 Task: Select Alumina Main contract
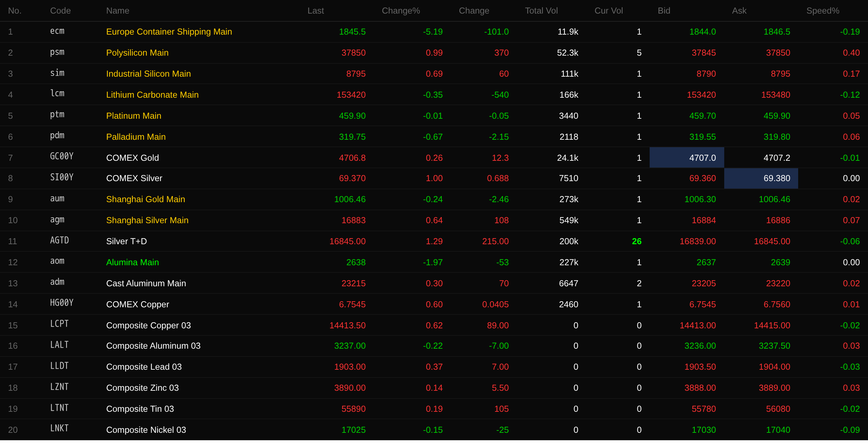pos(133,263)
